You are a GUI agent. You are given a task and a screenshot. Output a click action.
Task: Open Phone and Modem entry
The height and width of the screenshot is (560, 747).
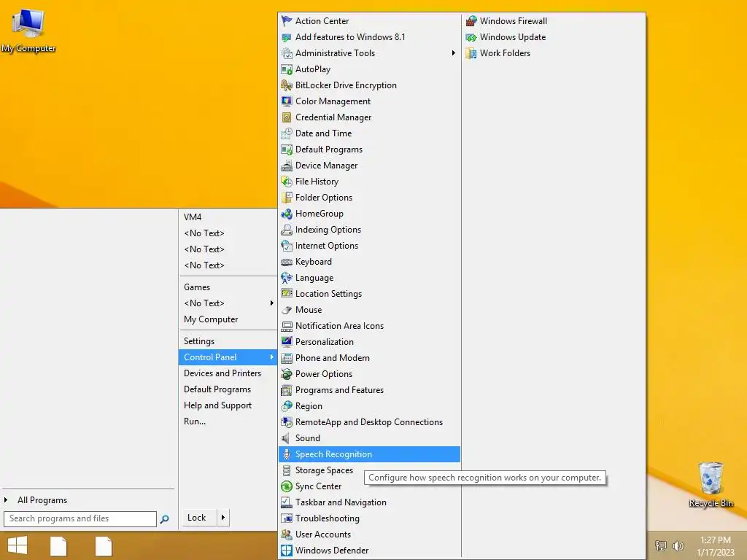(x=369, y=358)
